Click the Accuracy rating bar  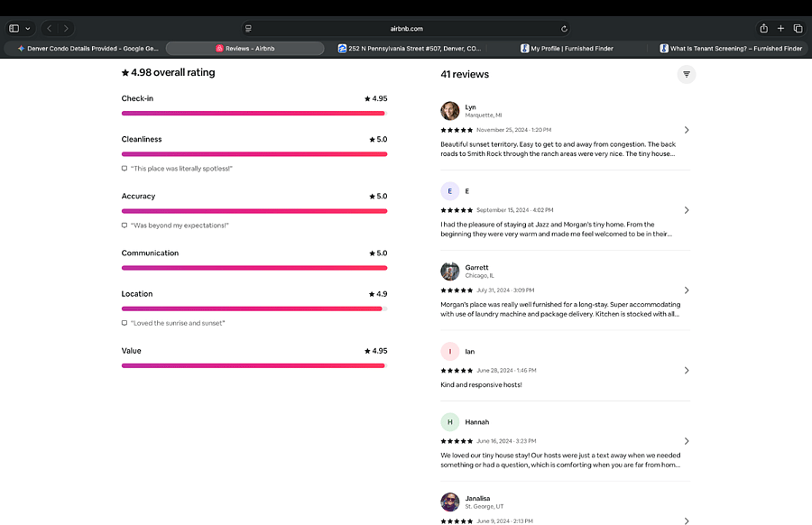pyautogui.click(x=254, y=211)
